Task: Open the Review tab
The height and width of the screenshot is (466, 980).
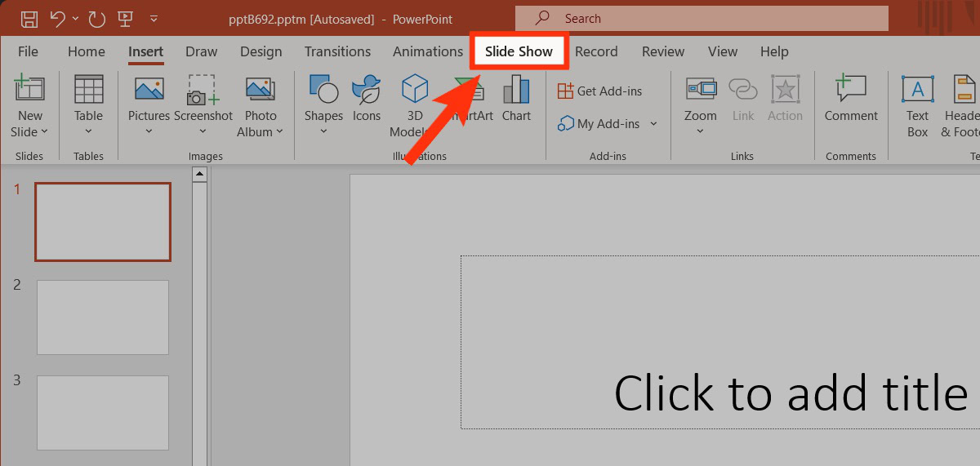Action: [663, 51]
